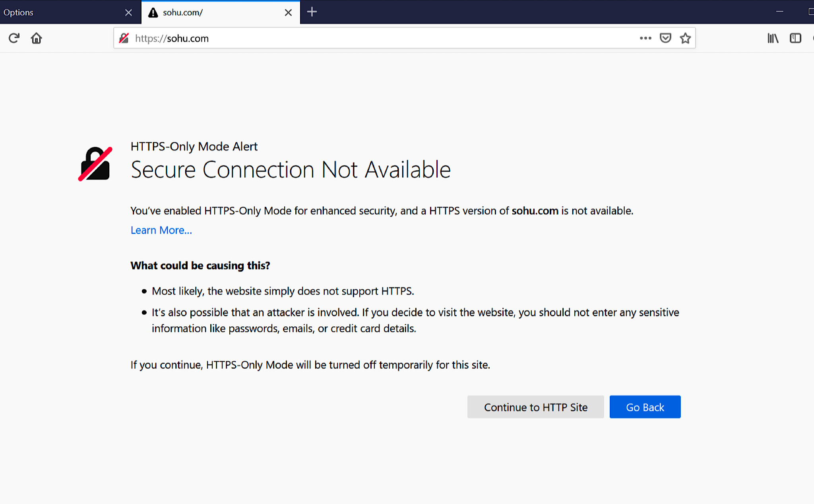Screen dimensions: 814x504
Task: Bookmark this page with the star
Action: [x=685, y=38]
